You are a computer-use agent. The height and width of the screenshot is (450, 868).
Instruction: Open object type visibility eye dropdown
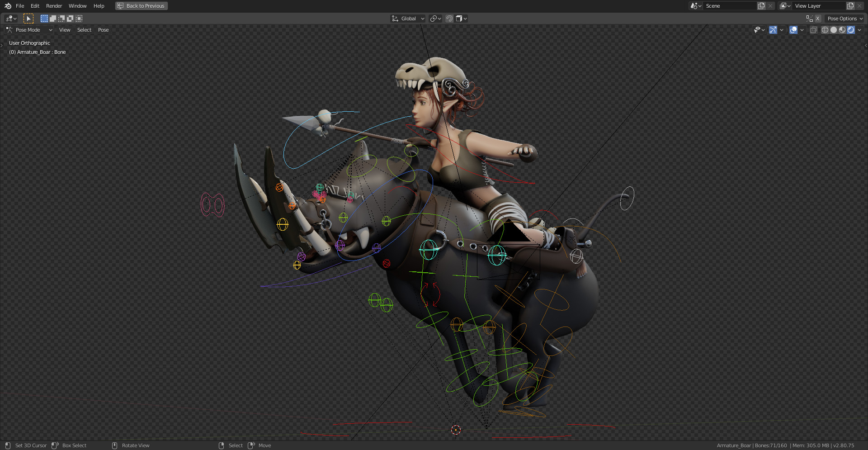coord(759,30)
